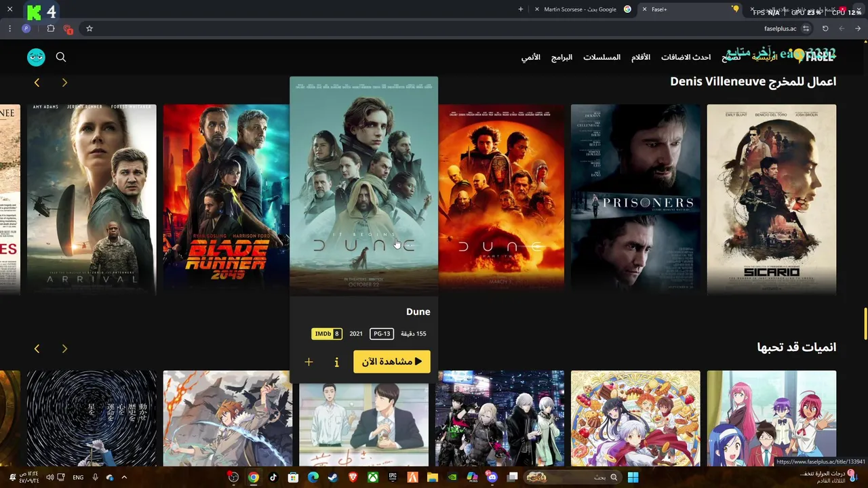Show Dune info via the i icon
Screen dimensions: 868x488
coord(336,362)
